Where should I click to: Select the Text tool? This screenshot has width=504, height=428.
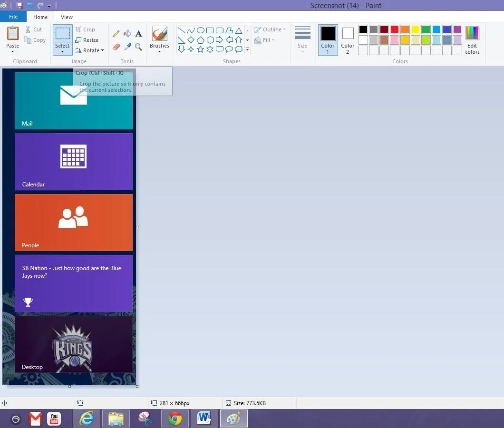coord(138,33)
